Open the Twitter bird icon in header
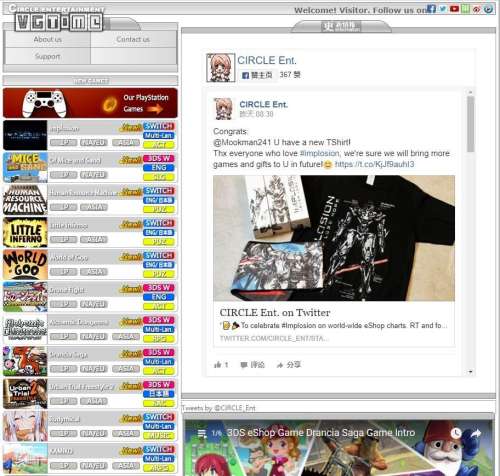 click(x=443, y=9)
